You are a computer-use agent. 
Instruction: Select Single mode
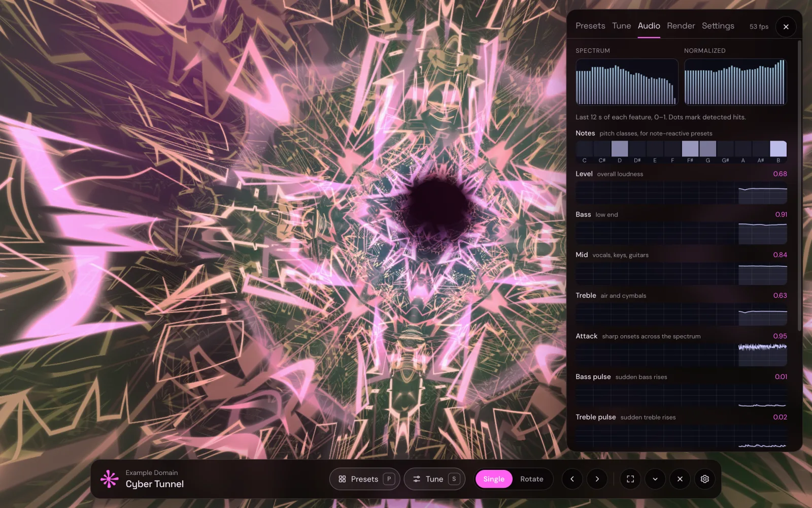click(x=494, y=479)
